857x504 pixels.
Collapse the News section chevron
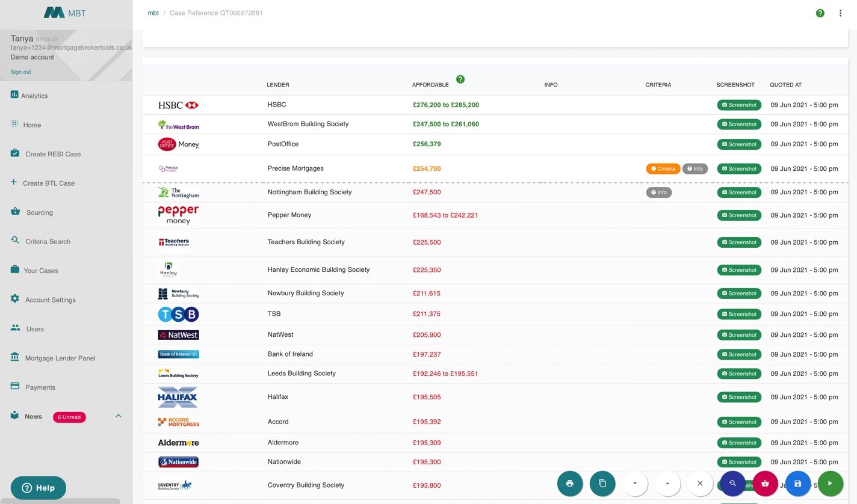click(x=119, y=416)
